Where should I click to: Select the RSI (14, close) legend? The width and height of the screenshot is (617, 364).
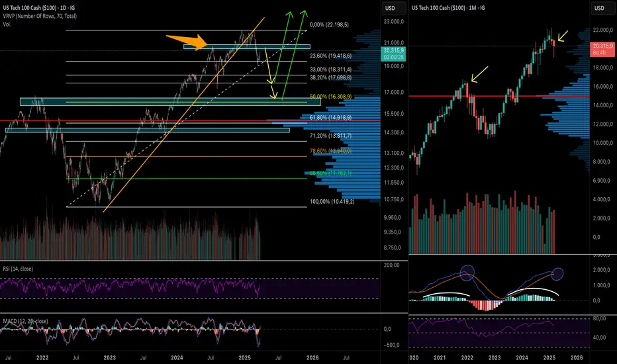18,269
